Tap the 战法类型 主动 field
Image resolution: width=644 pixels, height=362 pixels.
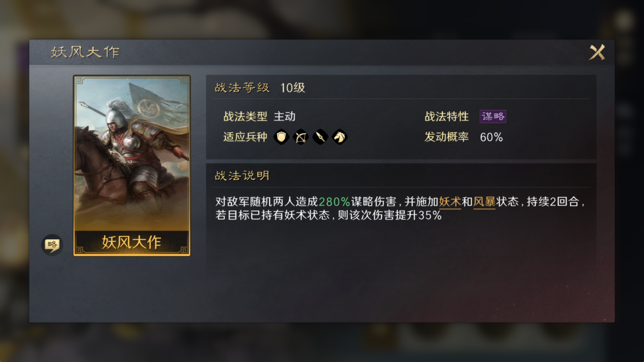[x=260, y=117]
